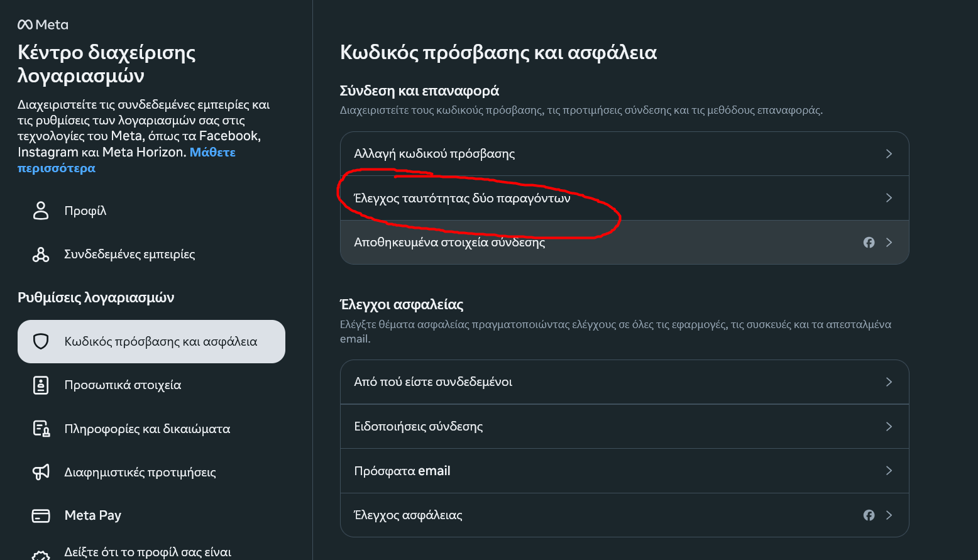
Task: Open Έλεγχος ταυτότητας δύο παραγόντων
Action: click(625, 198)
